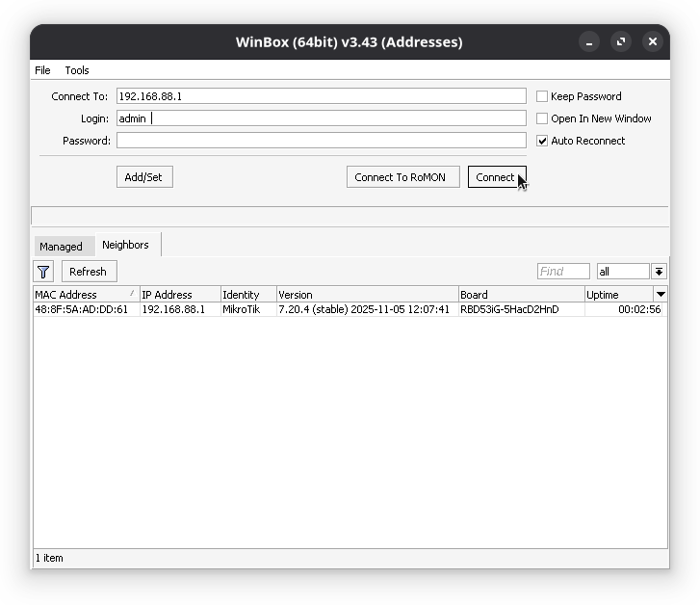Expand the column selector arrow in table header
The image size is (700, 605).
pyautogui.click(x=661, y=294)
